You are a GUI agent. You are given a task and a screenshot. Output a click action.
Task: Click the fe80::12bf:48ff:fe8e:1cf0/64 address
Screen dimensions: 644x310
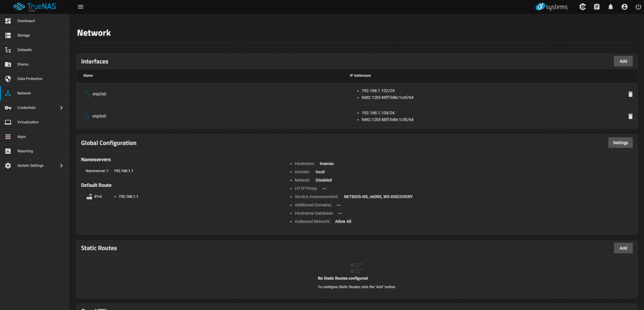[x=387, y=120]
